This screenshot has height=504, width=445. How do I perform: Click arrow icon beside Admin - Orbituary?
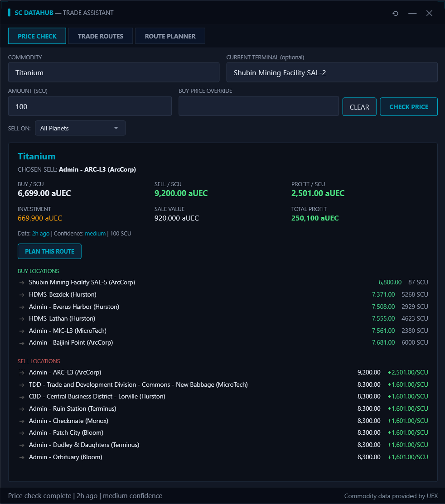pos(22,457)
